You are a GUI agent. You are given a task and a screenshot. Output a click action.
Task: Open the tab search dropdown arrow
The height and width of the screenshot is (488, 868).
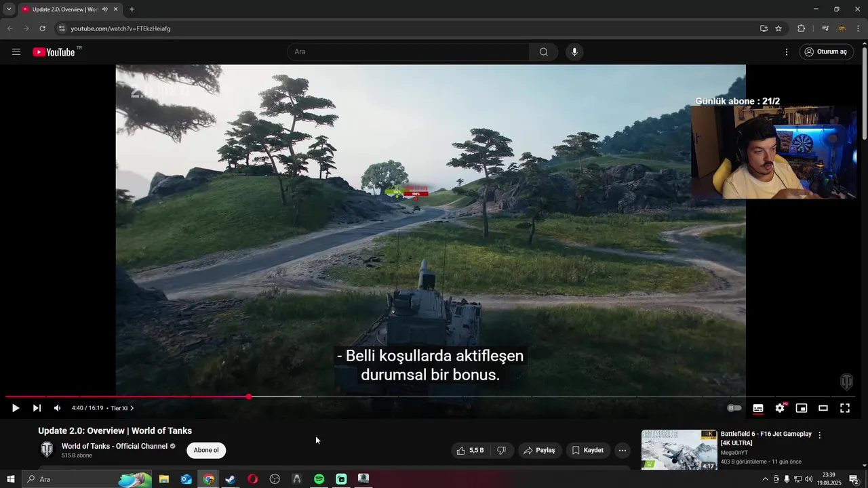[9, 9]
